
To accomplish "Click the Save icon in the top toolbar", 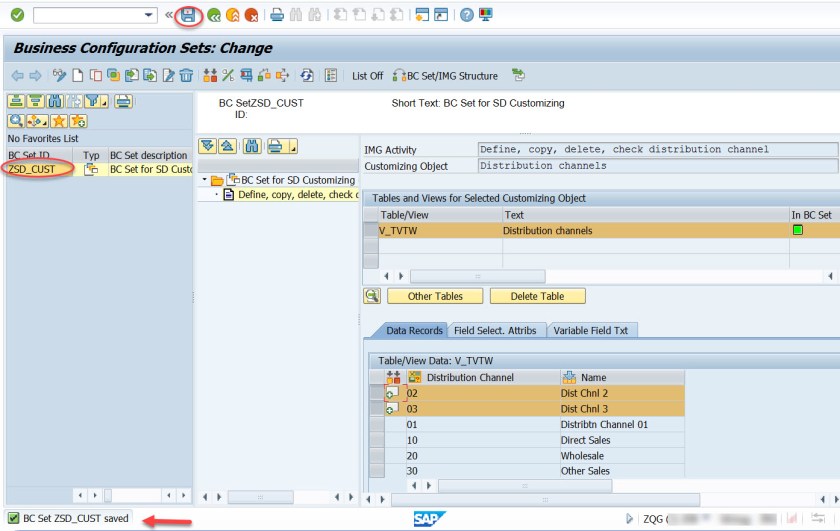I will click(x=187, y=15).
